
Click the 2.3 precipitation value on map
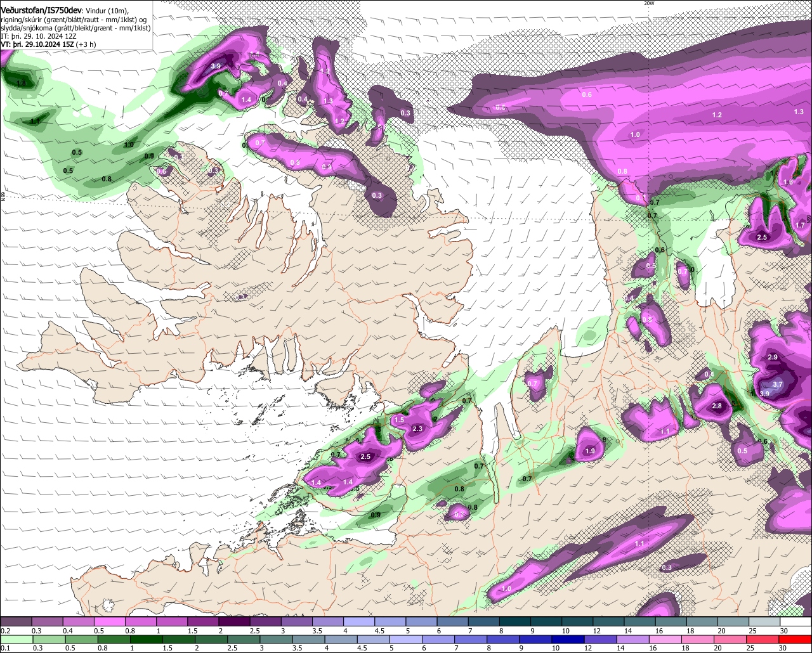click(417, 429)
